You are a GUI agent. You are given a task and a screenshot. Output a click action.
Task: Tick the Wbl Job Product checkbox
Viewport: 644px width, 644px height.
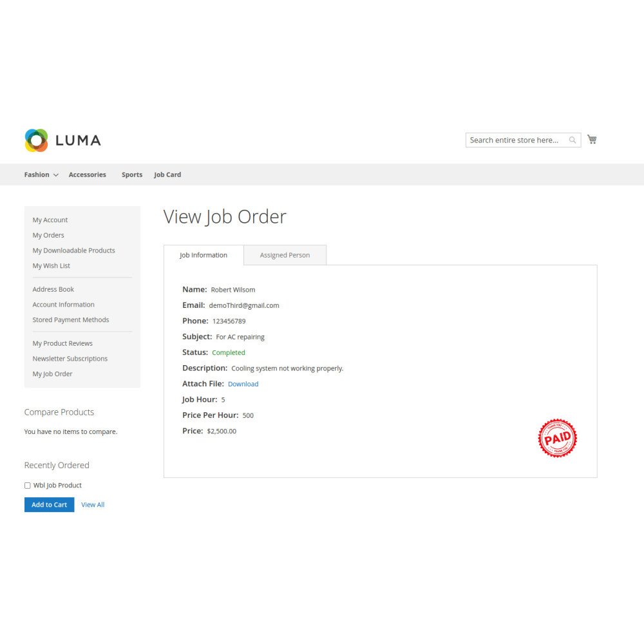point(28,486)
